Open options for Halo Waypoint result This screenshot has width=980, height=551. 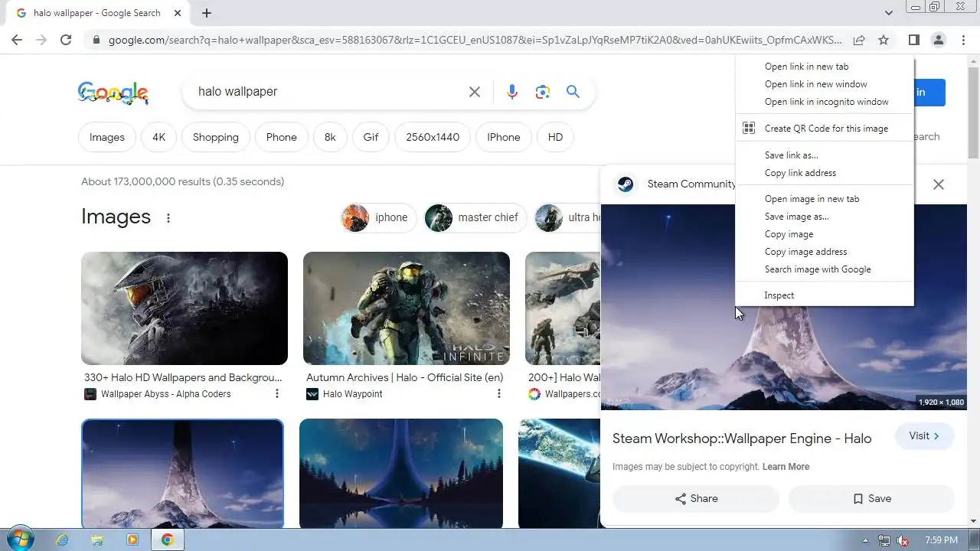pyautogui.click(x=499, y=394)
